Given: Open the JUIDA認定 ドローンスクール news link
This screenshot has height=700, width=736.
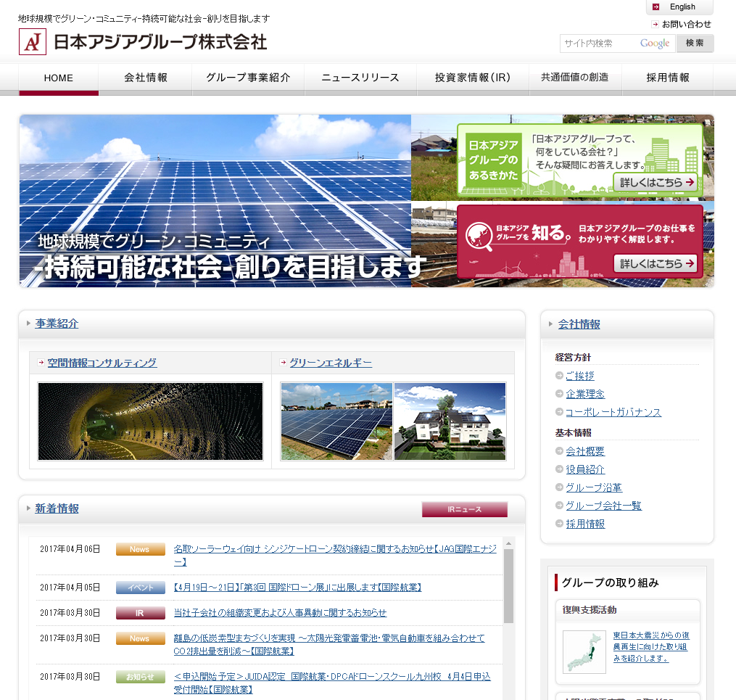Looking at the screenshot, I should click(332, 683).
